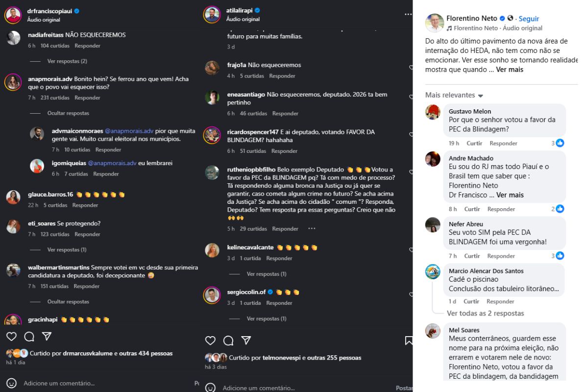Toggle Curtir on Nefer Abreu's comment
Screen dimensions: 588x392
(x=472, y=256)
